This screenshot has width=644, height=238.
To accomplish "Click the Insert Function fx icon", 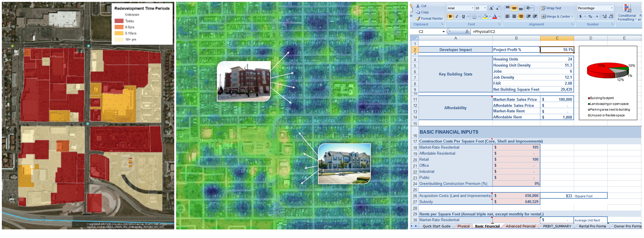I will tap(467, 32).
